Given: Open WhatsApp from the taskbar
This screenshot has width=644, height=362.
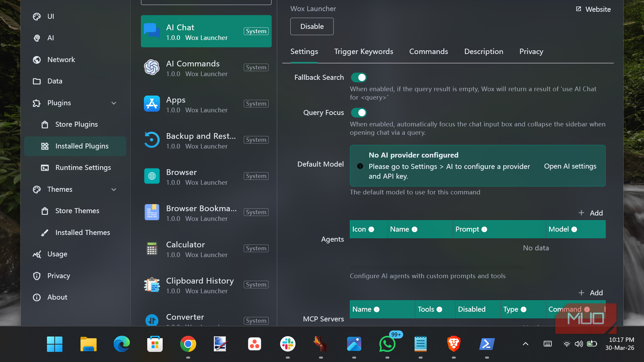Looking at the screenshot, I should tap(387, 344).
